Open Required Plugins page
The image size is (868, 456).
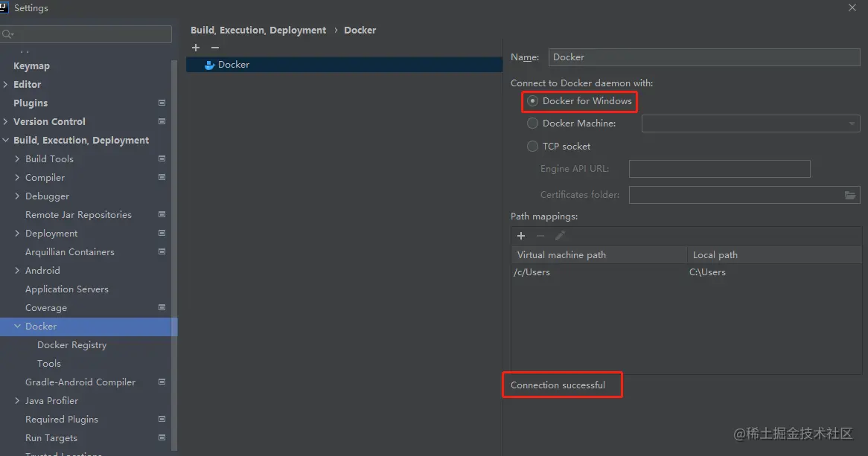(x=62, y=420)
